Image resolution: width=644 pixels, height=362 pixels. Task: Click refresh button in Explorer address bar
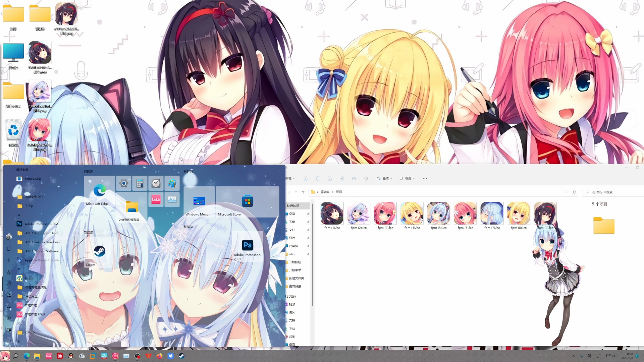(575, 192)
